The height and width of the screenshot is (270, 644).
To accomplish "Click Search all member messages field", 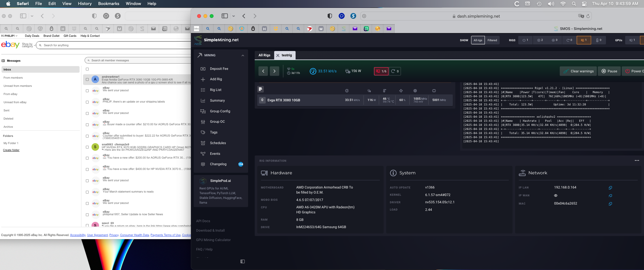I will click(x=138, y=60).
